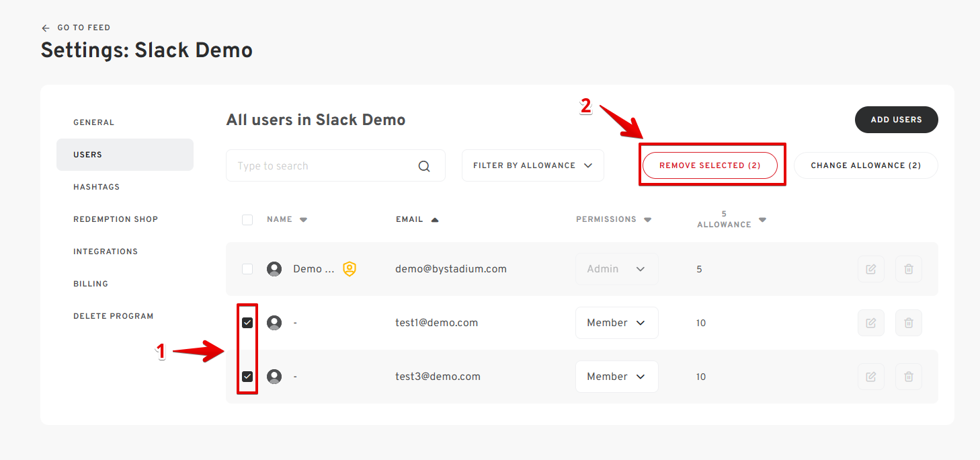Open the Integrations section

106,252
